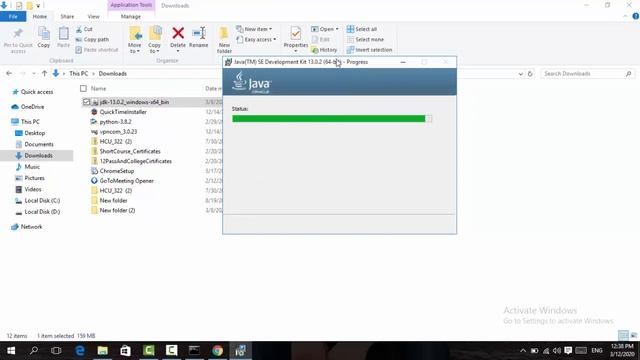Select New folder (2)
The width and height of the screenshot is (640, 360).
point(113,211)
